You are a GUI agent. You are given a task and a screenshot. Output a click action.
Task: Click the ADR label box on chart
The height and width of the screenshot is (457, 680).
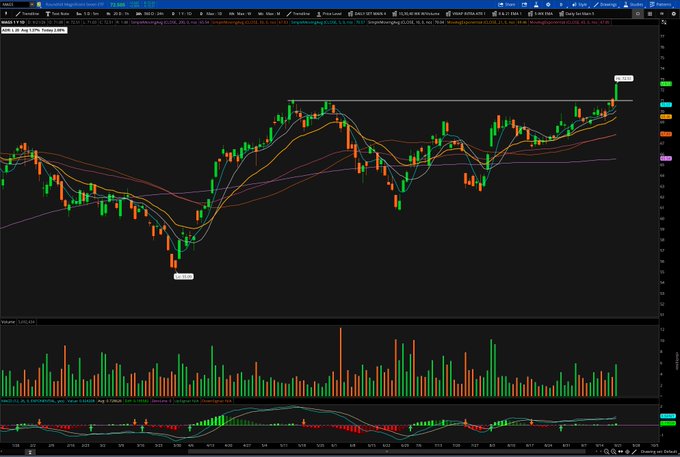click(x=34, y=30)
